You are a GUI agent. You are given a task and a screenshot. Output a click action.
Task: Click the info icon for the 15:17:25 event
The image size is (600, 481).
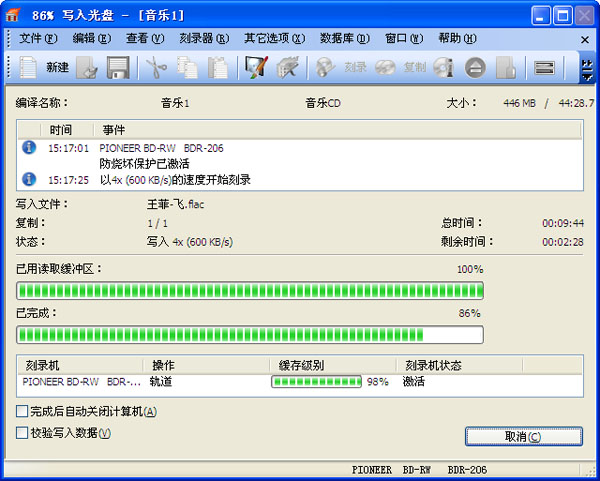tap(29, 179)
